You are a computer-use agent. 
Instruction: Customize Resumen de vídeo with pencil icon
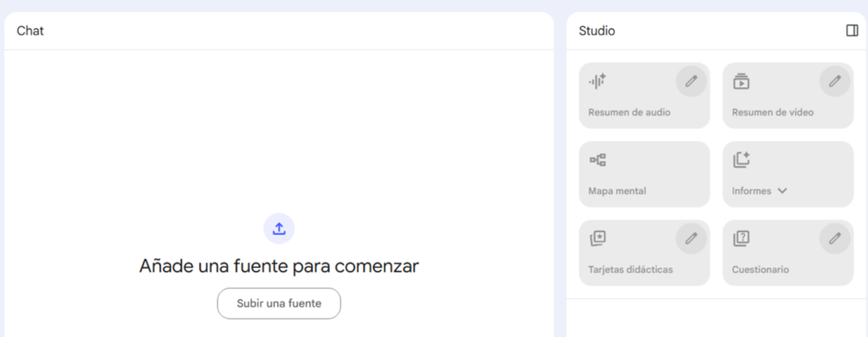pos(835,81)
